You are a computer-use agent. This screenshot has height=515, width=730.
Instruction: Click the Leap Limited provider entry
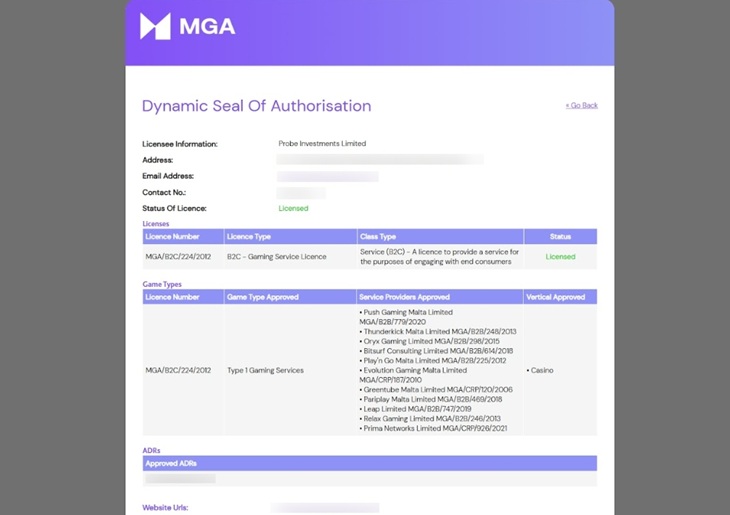coord(415,409)
